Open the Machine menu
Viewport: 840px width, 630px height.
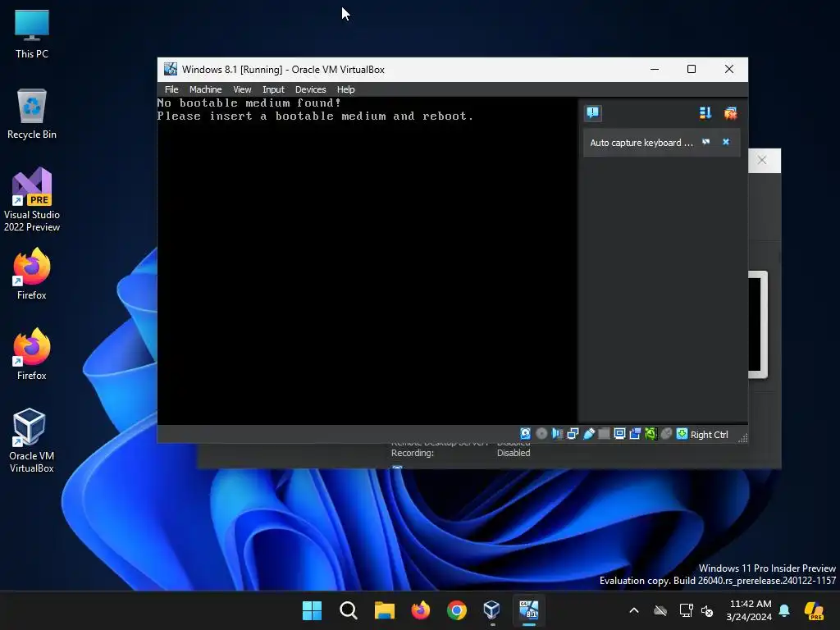205,89
